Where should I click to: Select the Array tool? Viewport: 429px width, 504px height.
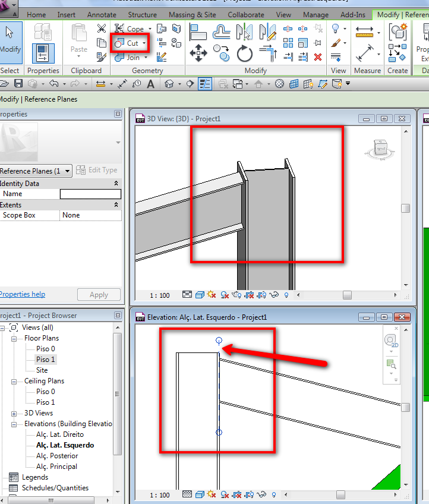click(x=288, y=43)
